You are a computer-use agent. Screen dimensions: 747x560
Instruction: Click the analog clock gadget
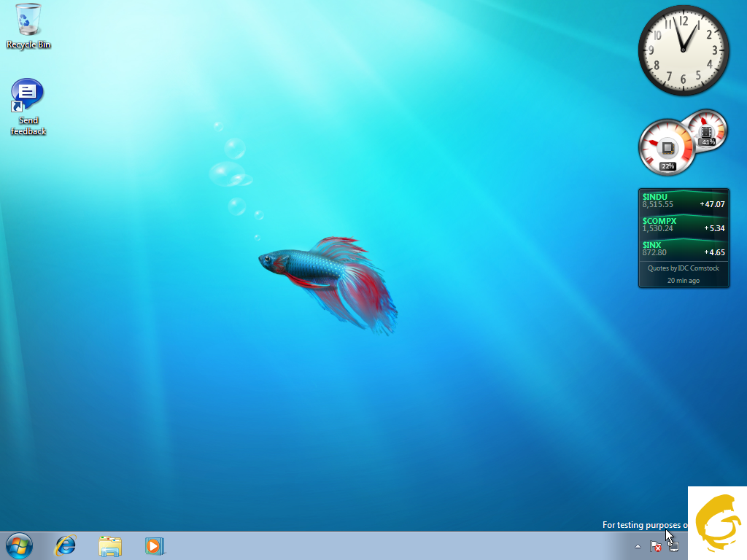click(684, 50)
